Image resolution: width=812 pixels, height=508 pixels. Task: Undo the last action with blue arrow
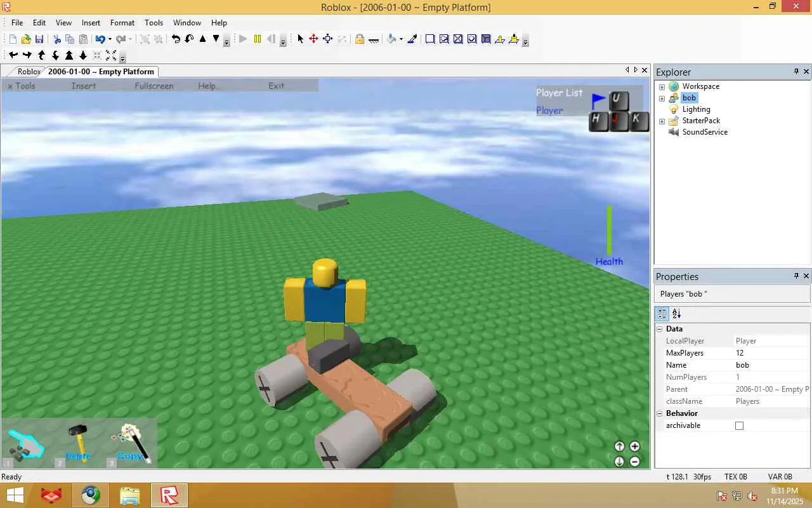coord(100,39)
